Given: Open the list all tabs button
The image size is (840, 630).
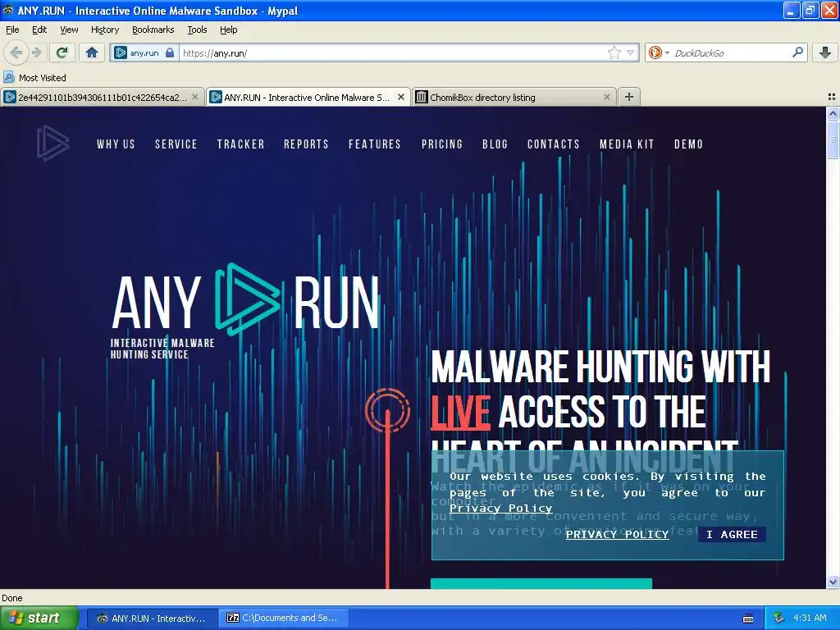Looking at the screenshot, I should click(x=832, y=97).
